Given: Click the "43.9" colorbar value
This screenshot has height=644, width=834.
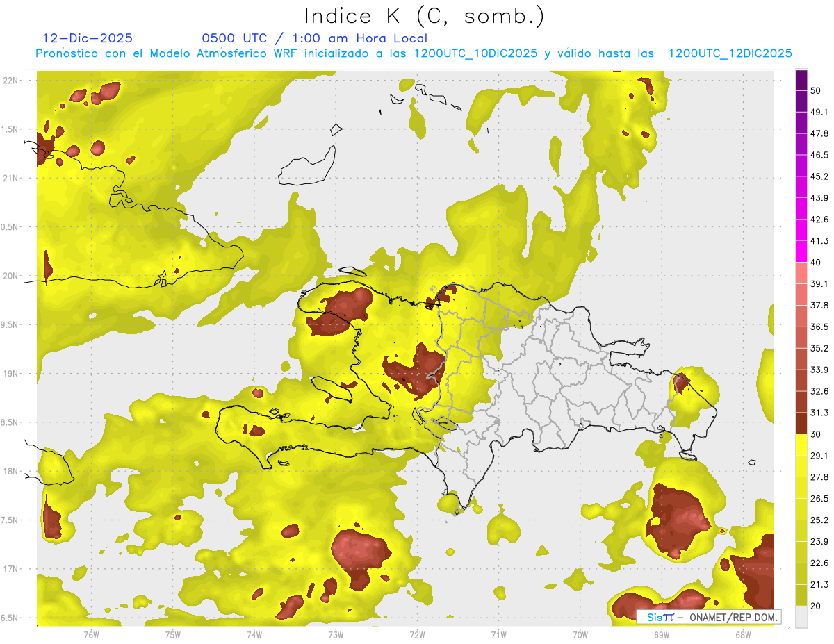Looking at the screenshot, I should (819, 198).
